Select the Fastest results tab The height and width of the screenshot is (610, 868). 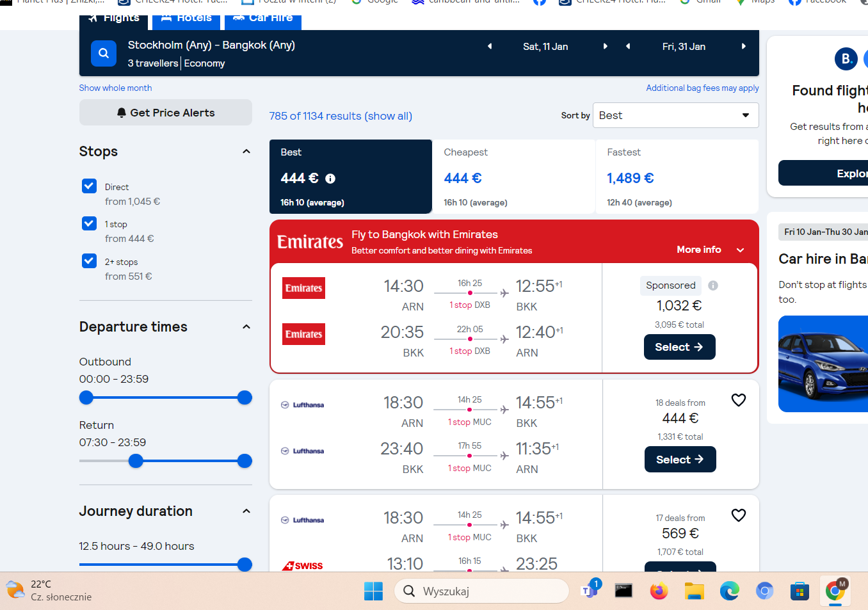[x=677, y=177]
